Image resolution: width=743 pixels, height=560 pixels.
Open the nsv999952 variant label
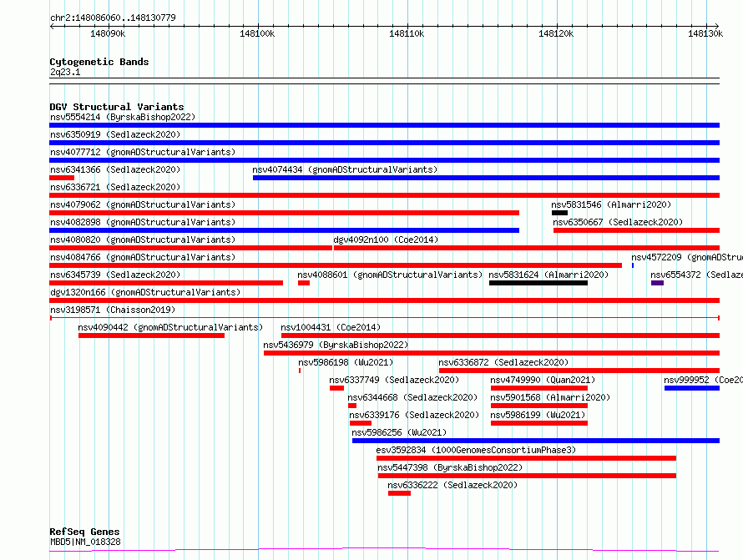703,380
